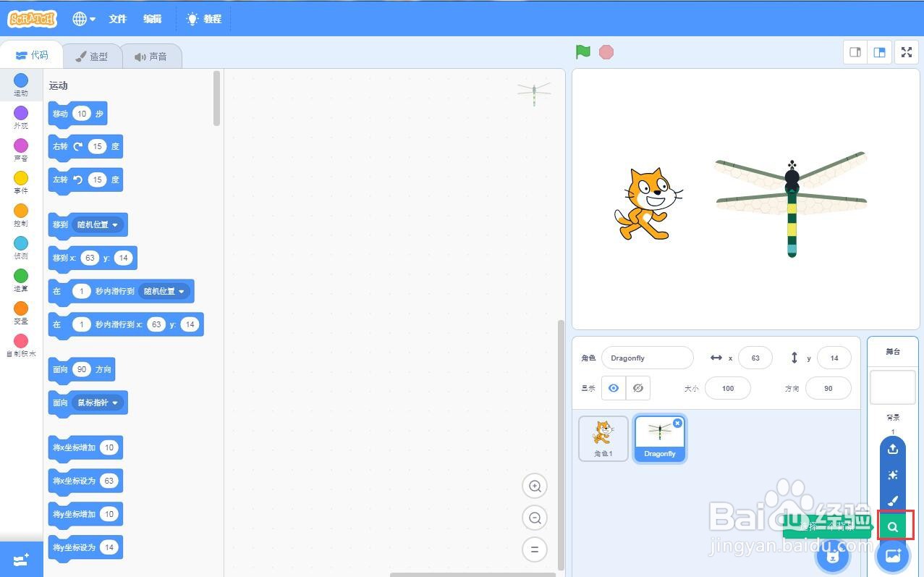The width and height of the screenshot is (924, 577).
Task: Click the sprite name field Dragonfly
Action: [x=647, y=358]
